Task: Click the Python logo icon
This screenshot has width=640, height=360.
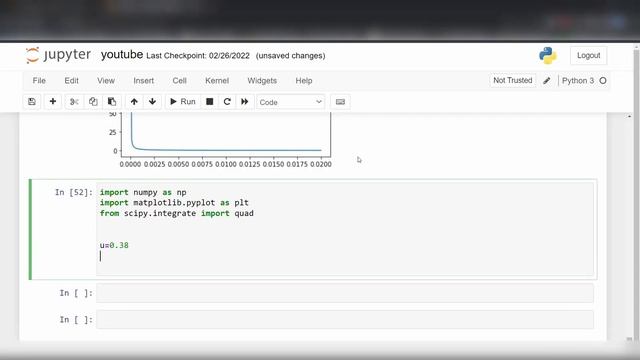Action: (548, 56)
